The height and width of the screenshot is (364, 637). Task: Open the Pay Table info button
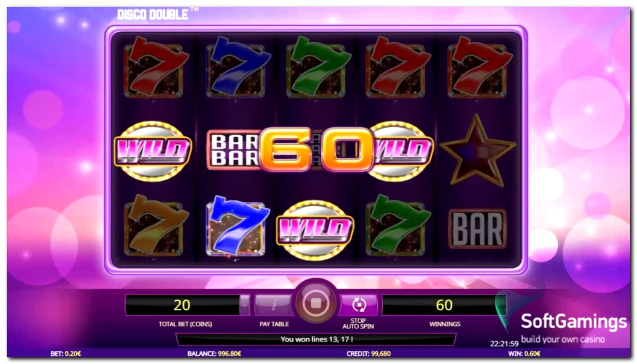[x=274, y=305]
